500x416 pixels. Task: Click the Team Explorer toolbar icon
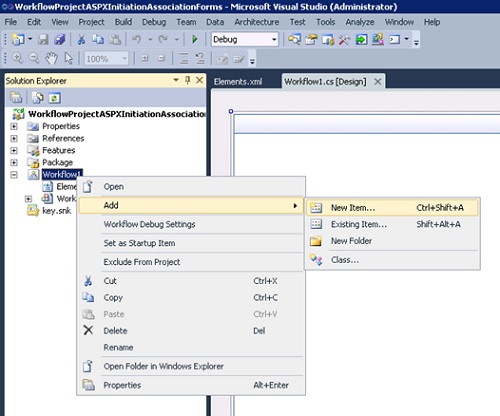click(x=378, y=39)
